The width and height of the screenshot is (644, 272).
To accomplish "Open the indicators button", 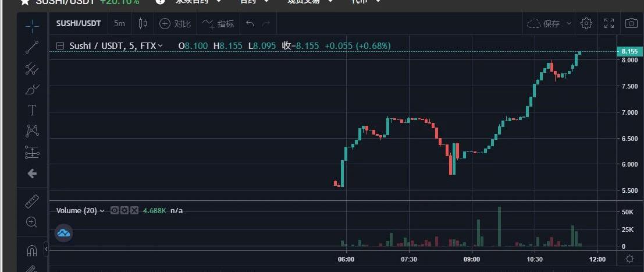I will click(x=219, y=24).
